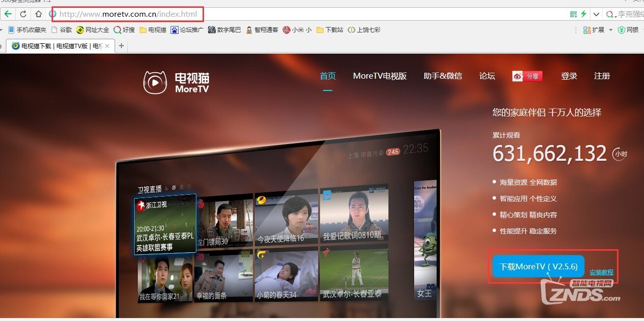This screenshot has height=321, width=644.
Task: Select the 我爱记歌词0810期 thumbnail
Action: [354, 213]
